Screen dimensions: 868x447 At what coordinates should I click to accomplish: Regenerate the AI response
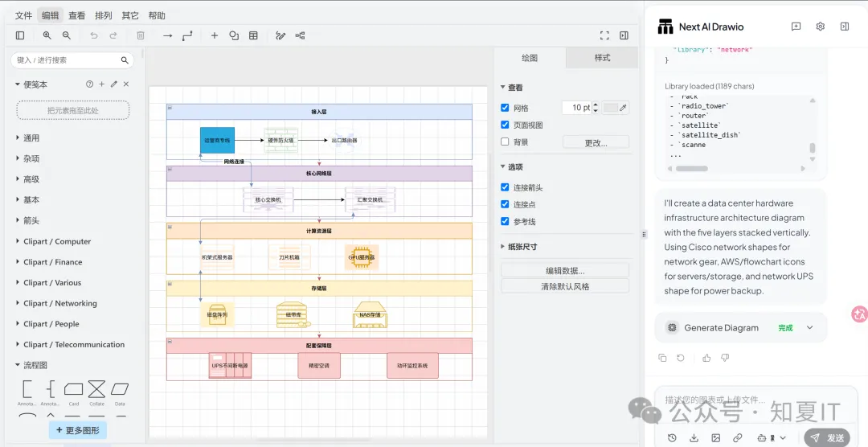tap(681, 358)
